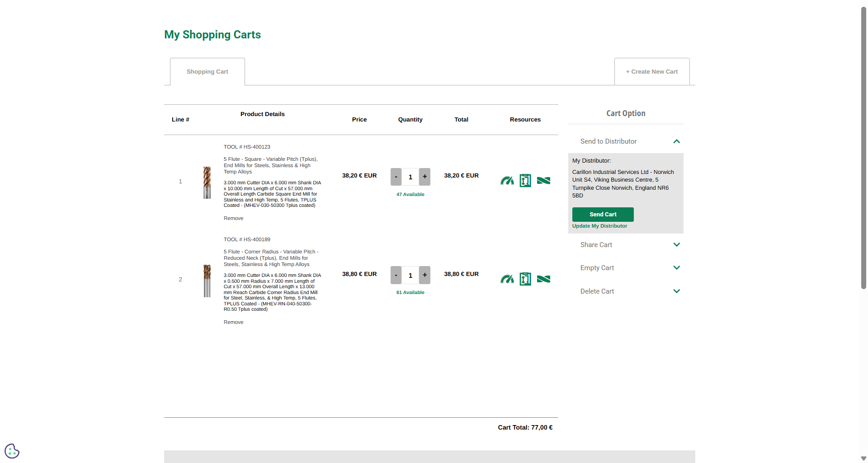Viewport: 868px width, 463px height.
Task: Expand the Share Cart option
Action: [x=676, y=245]
